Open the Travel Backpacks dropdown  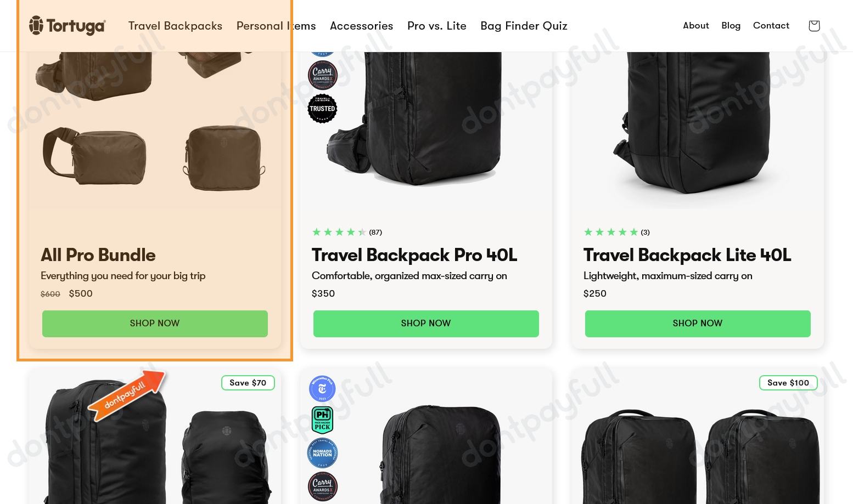pos(175,26)
